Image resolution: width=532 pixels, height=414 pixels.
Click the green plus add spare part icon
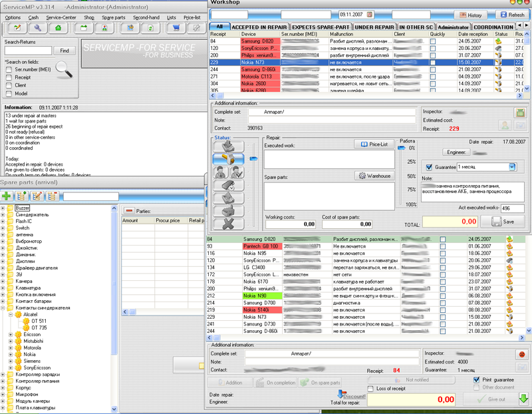tap(7, 196)
